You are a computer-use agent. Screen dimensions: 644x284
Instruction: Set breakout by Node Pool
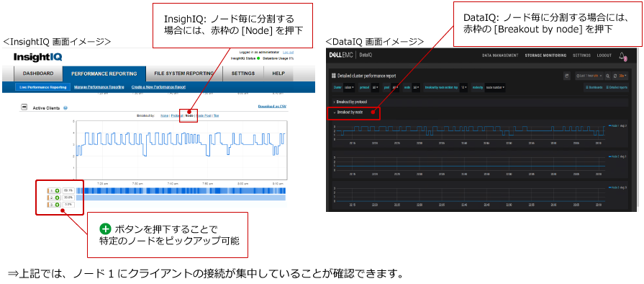coord(204,115)
